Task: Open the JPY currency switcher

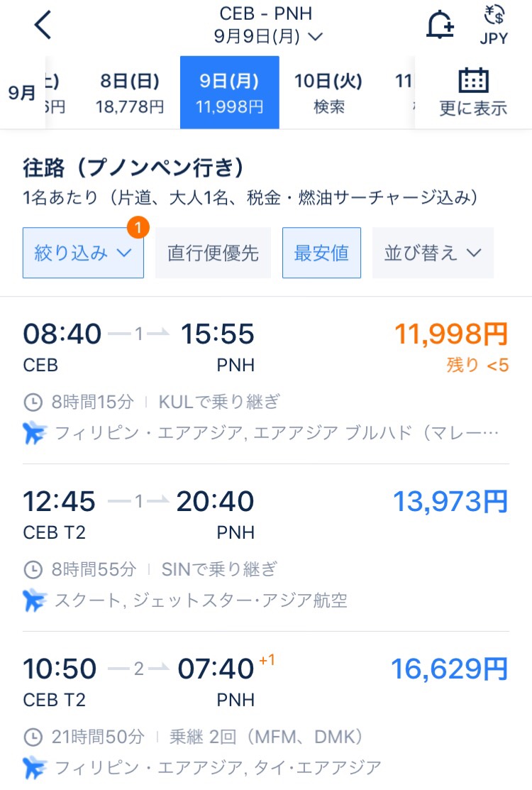Action: pyautogui.click(x=494, y=26)
